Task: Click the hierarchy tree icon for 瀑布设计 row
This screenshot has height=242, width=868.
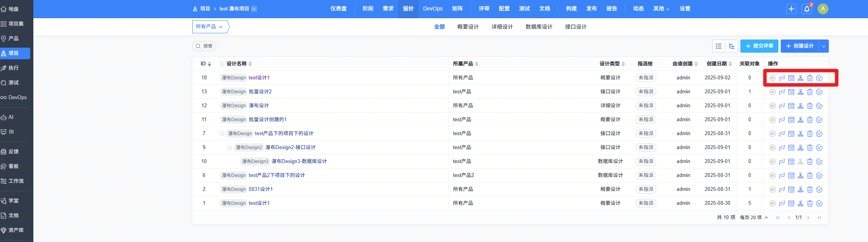Action: tap(801, 106)
